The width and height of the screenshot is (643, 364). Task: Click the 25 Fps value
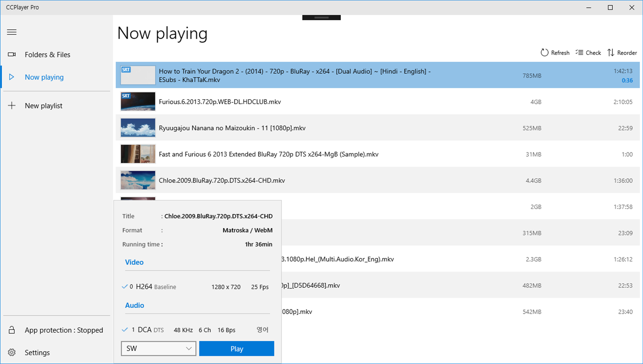pyautogui.click(x=260, y=287)
